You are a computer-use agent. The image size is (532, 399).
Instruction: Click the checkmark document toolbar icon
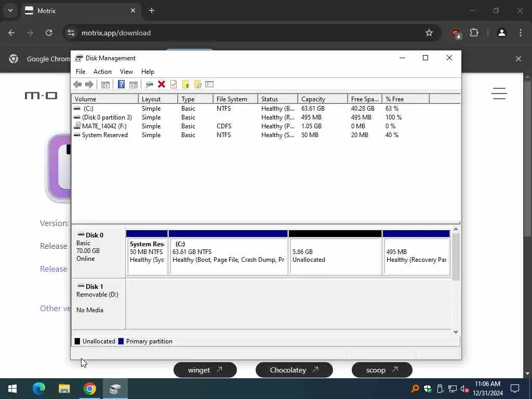pos(174,85)
